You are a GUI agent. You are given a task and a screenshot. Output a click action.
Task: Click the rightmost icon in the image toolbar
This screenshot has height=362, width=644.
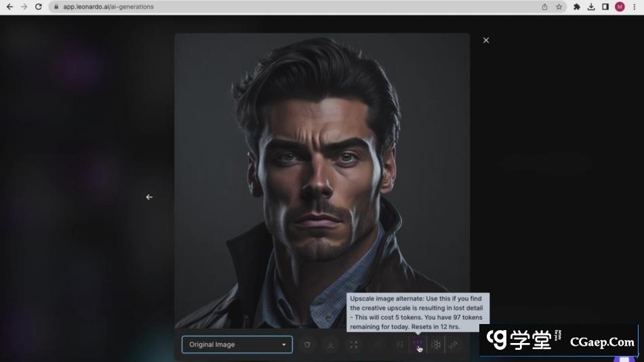(454, 345)
